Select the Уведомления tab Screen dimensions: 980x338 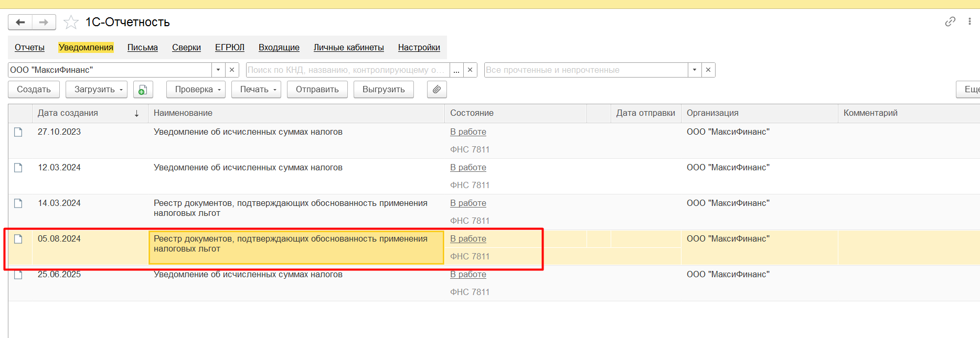(86, 47)
